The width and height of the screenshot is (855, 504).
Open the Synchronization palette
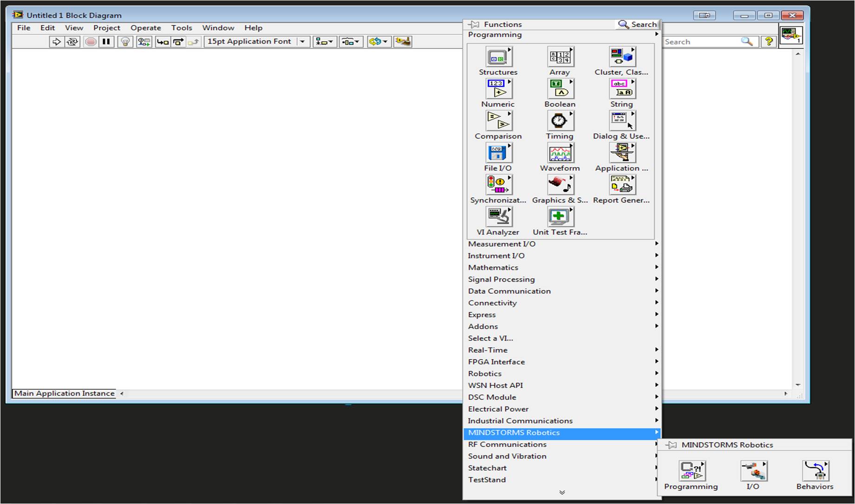point(498,185)
